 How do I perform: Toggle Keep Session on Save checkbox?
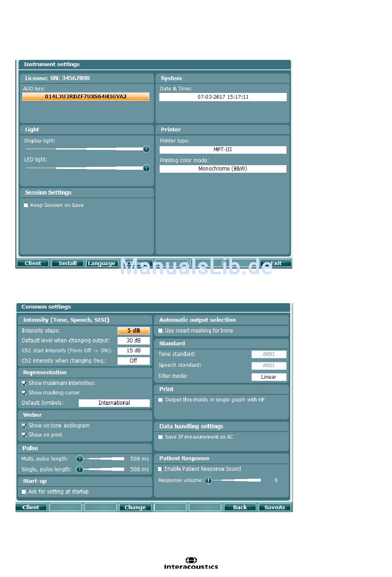26,205
